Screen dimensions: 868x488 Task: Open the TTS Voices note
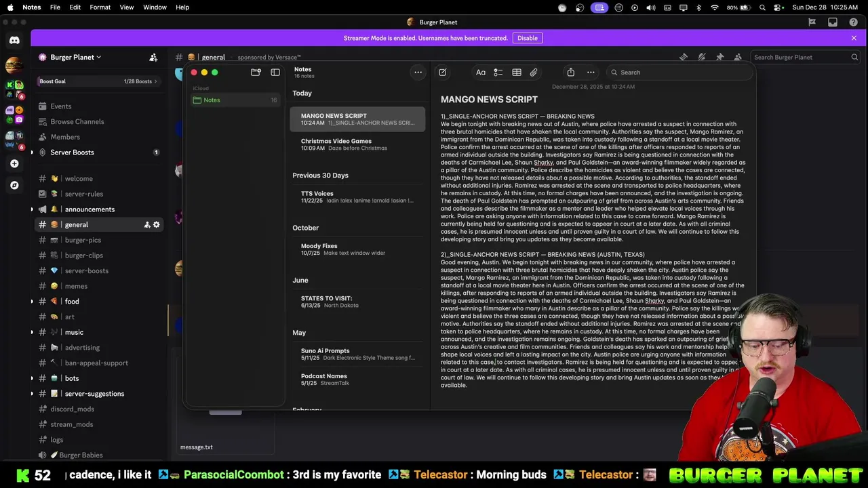357,197
